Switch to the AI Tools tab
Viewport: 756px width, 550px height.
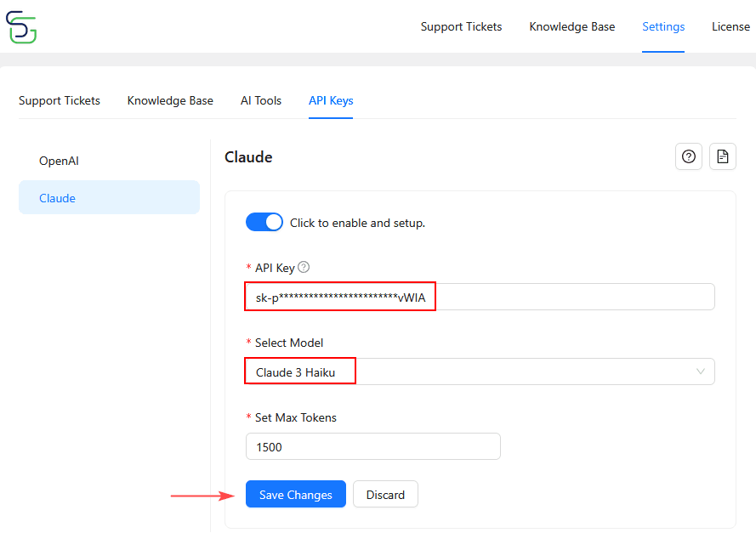point(261,100)
